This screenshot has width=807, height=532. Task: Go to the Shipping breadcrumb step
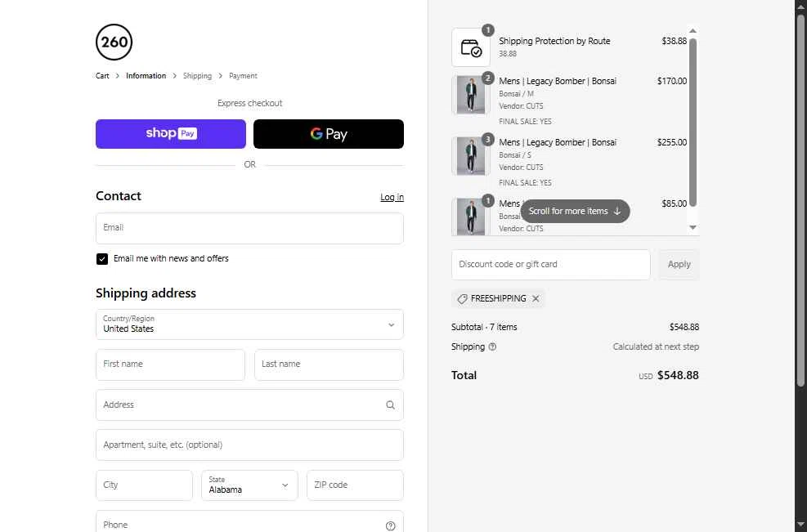click(x=197, y=76)
